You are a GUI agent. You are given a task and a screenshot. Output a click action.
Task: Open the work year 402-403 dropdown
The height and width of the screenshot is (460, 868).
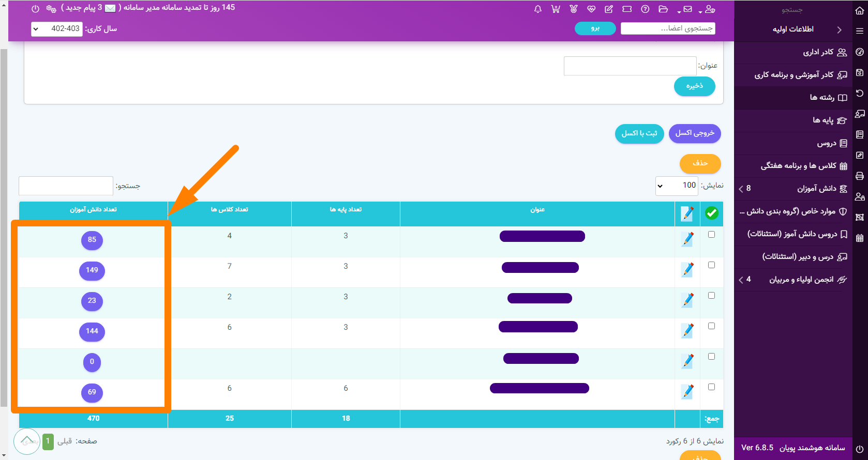[57, 29]
